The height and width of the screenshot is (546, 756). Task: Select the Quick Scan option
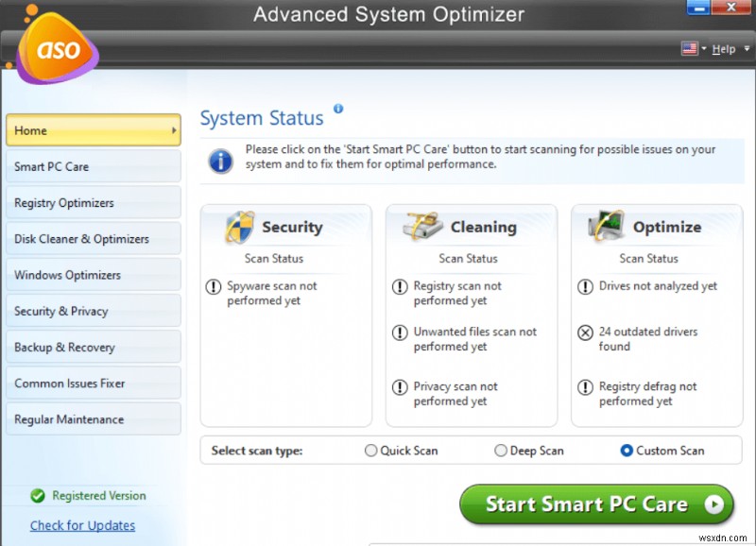click(x=371, y=451)
